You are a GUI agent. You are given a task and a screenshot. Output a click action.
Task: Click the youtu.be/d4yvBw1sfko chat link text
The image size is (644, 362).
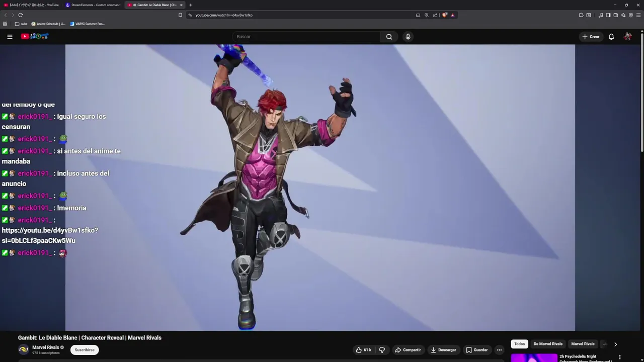coord(50,235)
